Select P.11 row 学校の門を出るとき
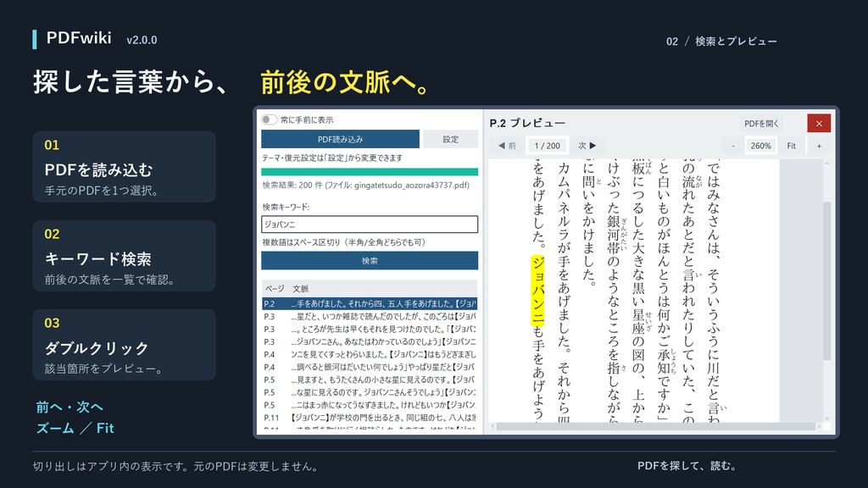This screenshot has width=868, height=488. pyautogui.click(x=370, y=418)
